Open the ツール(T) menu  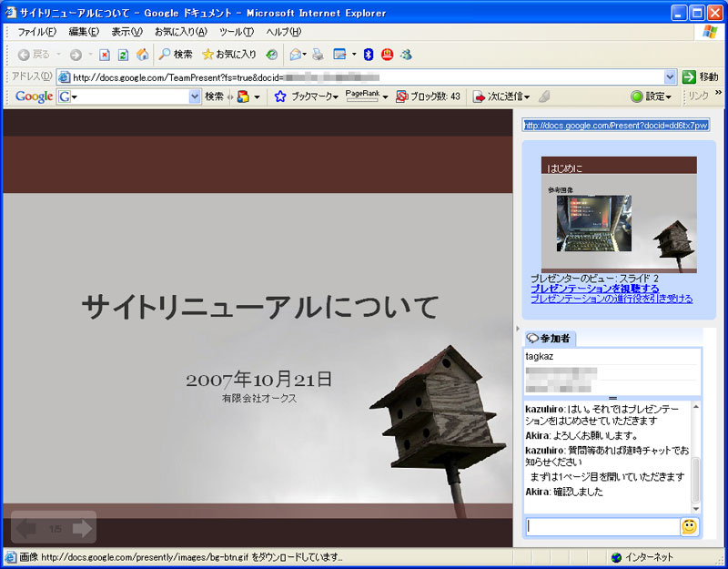tap(236, 32)
